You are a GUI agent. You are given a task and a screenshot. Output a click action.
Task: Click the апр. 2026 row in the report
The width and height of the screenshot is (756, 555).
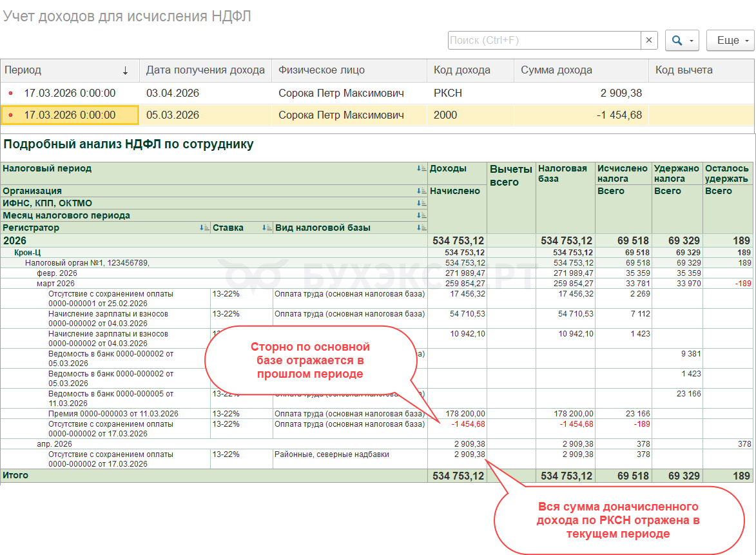pyautogui.click(x=54, y=444)
